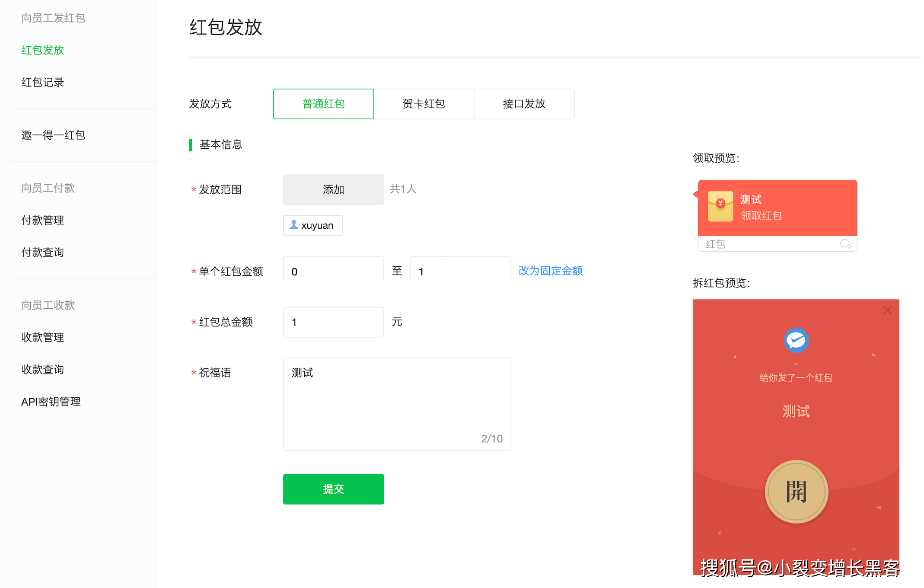Open 付款管理 under 向员工付款
Image resolution: width=924 pixels, height=588 pixels.
[42, 220]
